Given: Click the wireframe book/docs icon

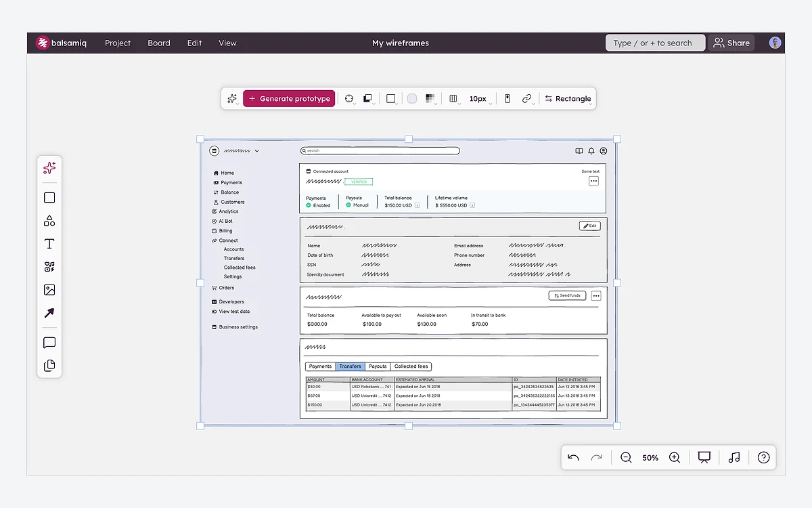Looking at the screenshot, I should pos(579,151).
